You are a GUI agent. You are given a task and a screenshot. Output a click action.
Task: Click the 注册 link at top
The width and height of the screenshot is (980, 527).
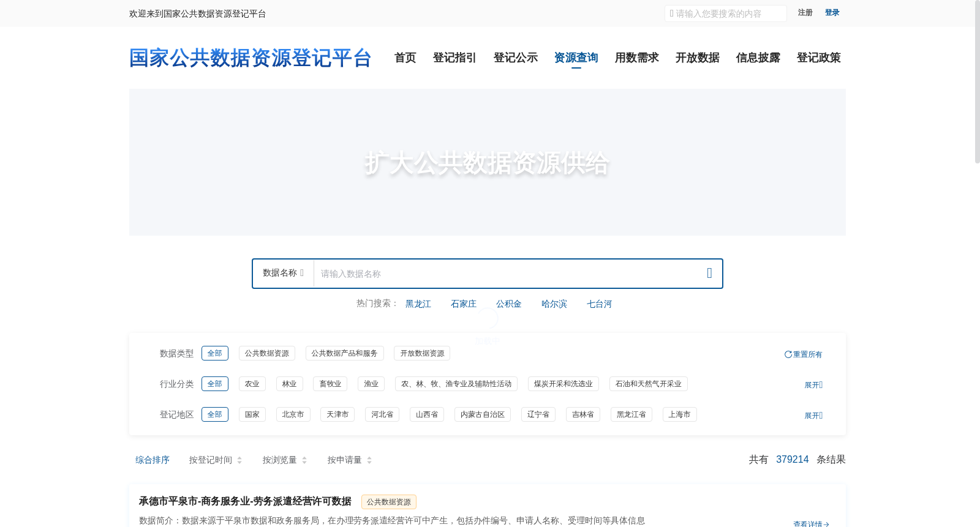click(x=805, y=13)
